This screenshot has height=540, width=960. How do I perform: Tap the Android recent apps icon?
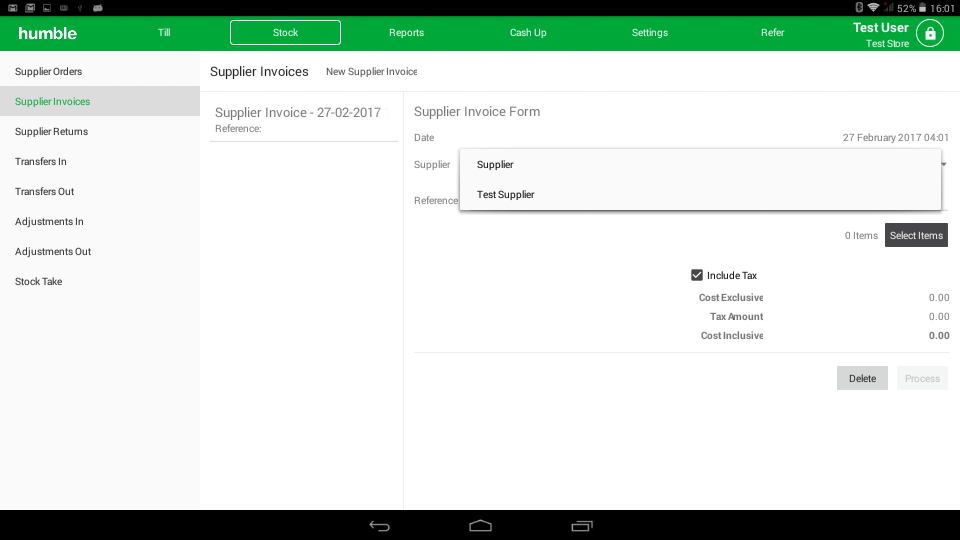point(582,526)
